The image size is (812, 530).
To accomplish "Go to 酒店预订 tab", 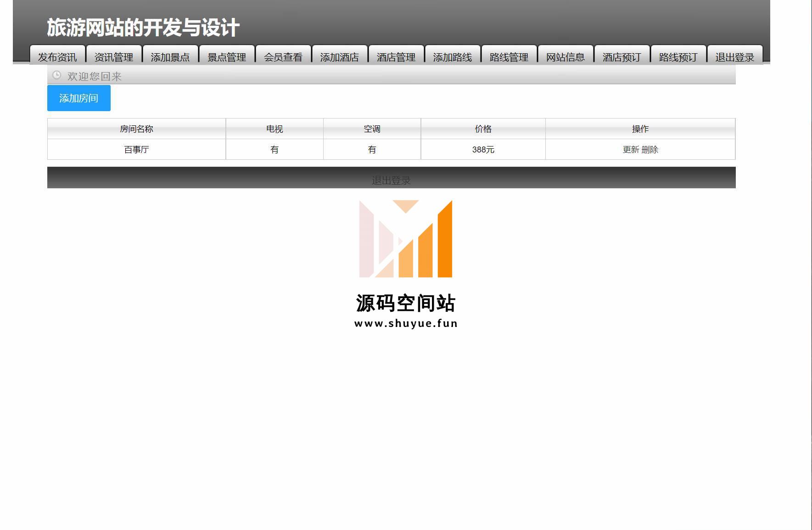I will (622, 55).
